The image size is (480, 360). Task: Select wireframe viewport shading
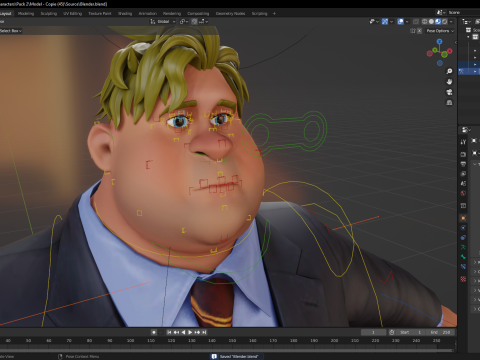425,21
